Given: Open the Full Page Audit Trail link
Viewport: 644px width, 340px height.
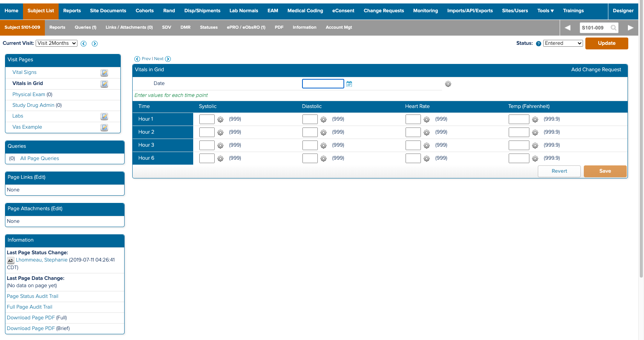Looking at the screenshot, I should tap(30, 307).
